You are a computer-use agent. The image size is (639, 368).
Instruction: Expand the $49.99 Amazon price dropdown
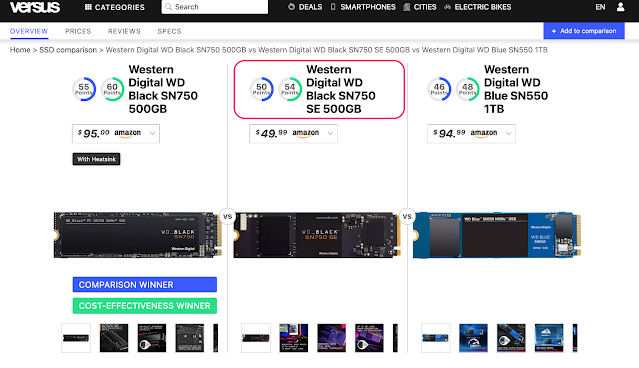(293, 134)
